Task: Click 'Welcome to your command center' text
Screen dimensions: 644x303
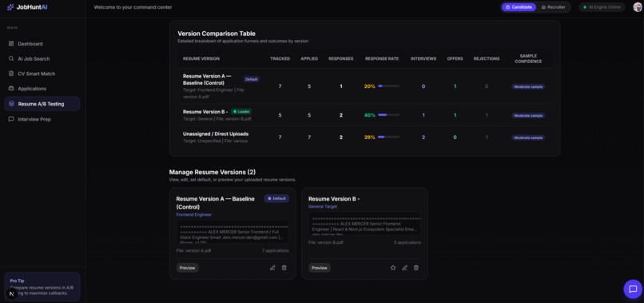Action: tap(133, 7)
